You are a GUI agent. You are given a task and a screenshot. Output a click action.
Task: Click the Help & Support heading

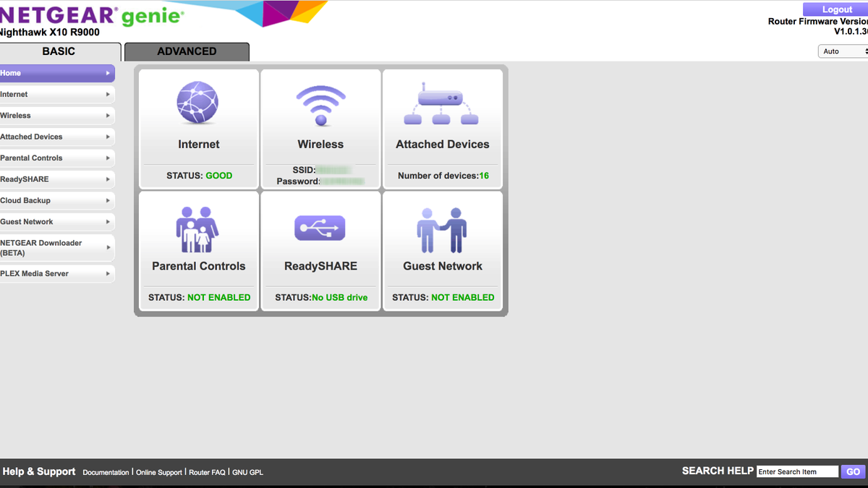click(39, 471)
